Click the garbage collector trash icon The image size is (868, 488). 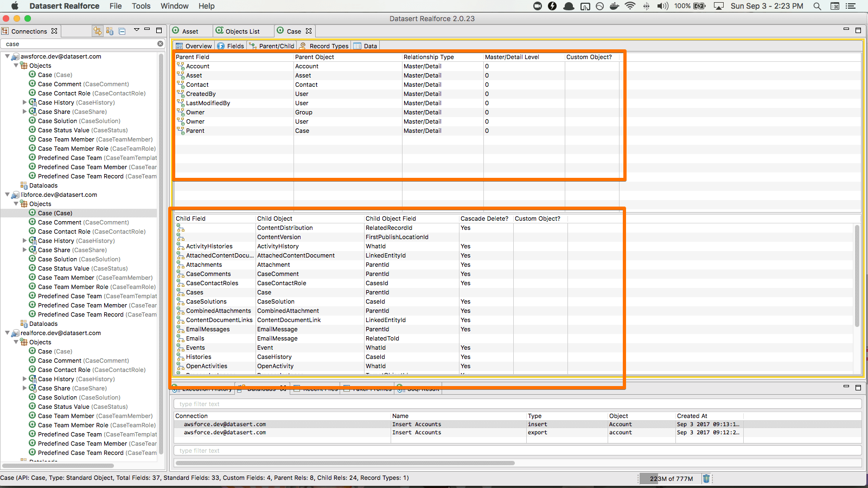click(706, 478)
